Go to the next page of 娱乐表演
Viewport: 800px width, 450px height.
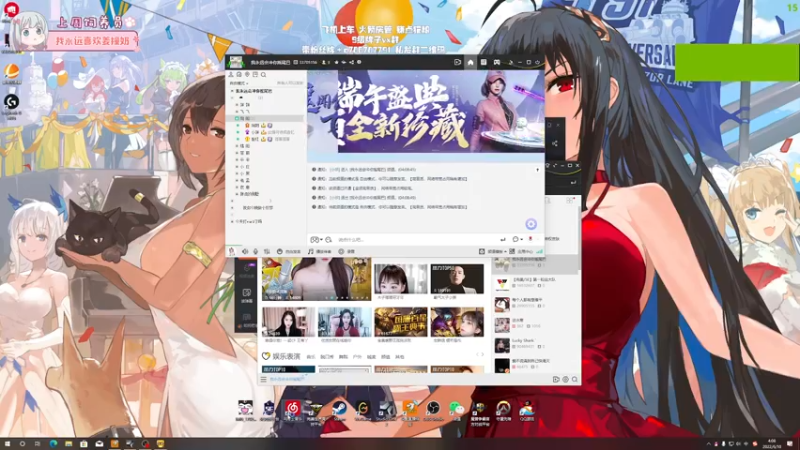(x=482, y=355)
